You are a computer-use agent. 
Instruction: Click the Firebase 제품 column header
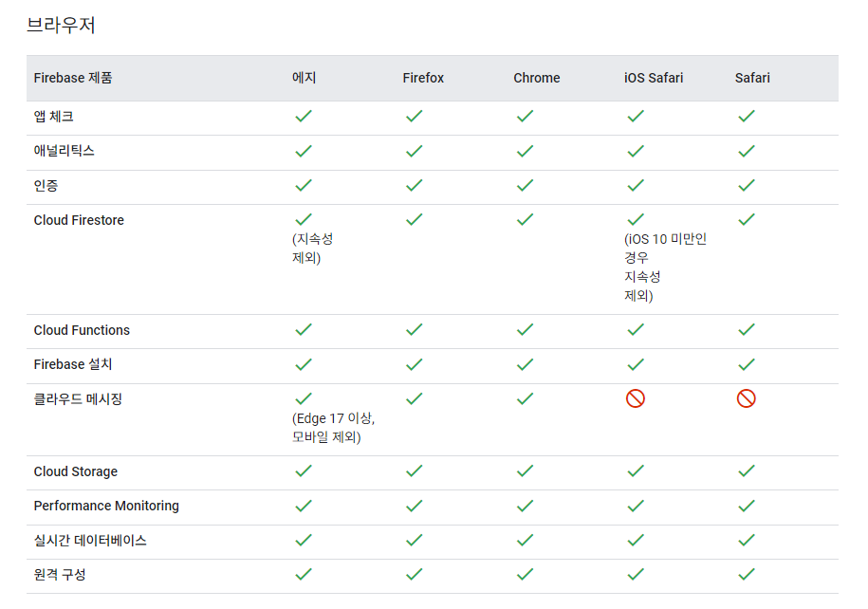click(x=72, y=78)
